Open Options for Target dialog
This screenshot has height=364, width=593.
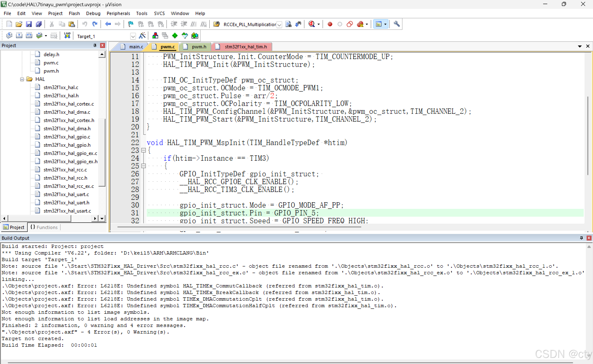point(142,35)
